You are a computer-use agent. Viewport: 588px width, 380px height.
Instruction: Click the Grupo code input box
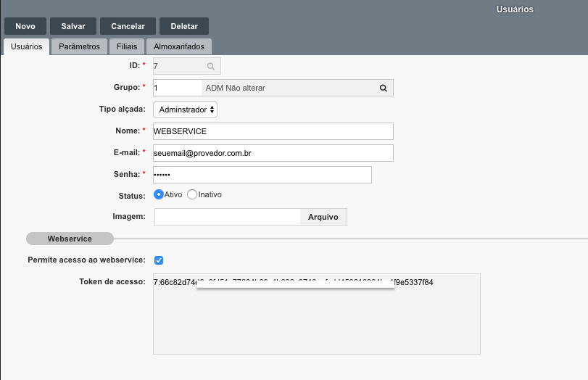pos(176,88)
